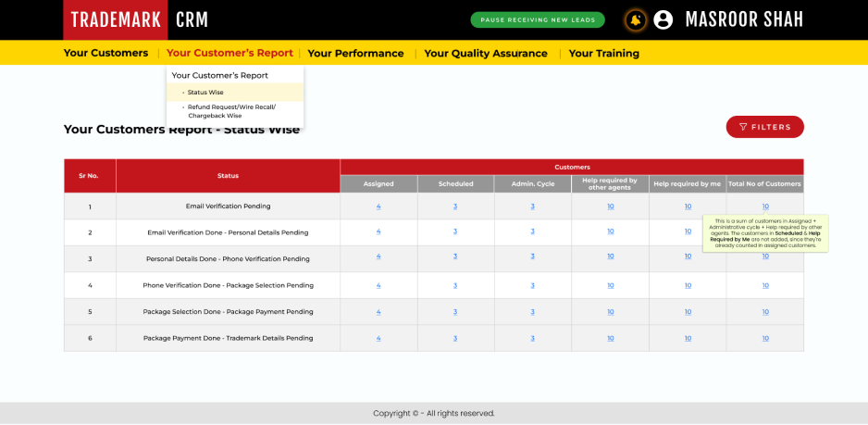The width and height of the screenshot is (868, 425).
Task: Toggle Pause Receiving New Leads
Action: (x=537, y=19)
